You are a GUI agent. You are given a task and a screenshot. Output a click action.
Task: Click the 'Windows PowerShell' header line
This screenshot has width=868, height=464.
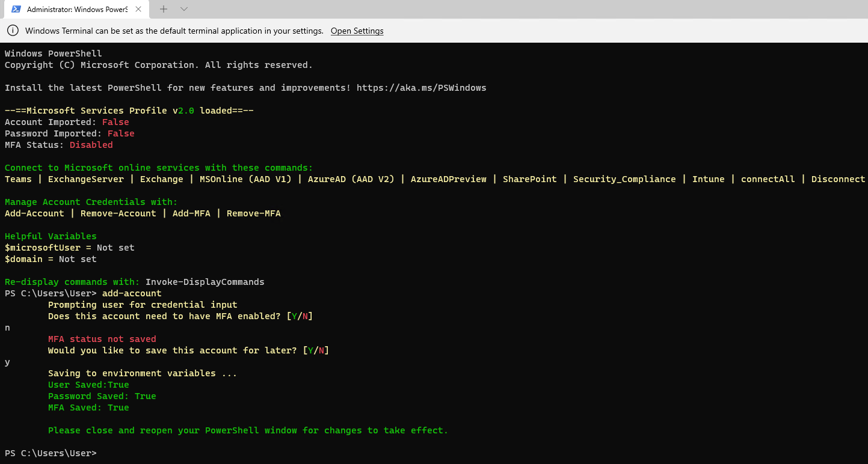point(54,53)
